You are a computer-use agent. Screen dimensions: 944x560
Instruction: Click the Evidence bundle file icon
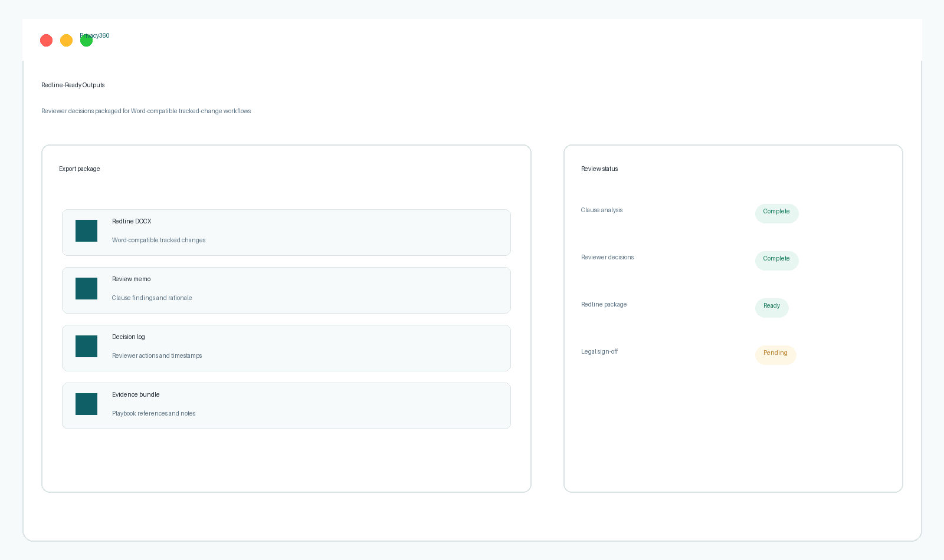point(86,404)
